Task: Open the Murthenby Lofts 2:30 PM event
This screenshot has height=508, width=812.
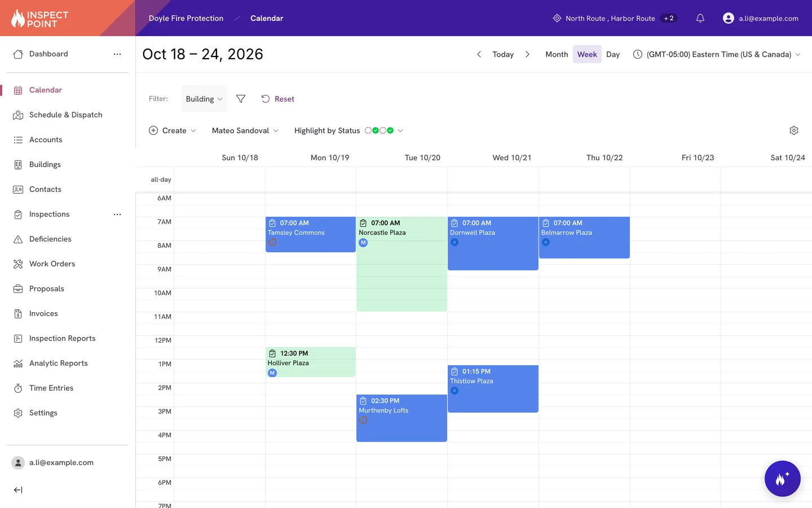Action: click(x=401, y=418)
